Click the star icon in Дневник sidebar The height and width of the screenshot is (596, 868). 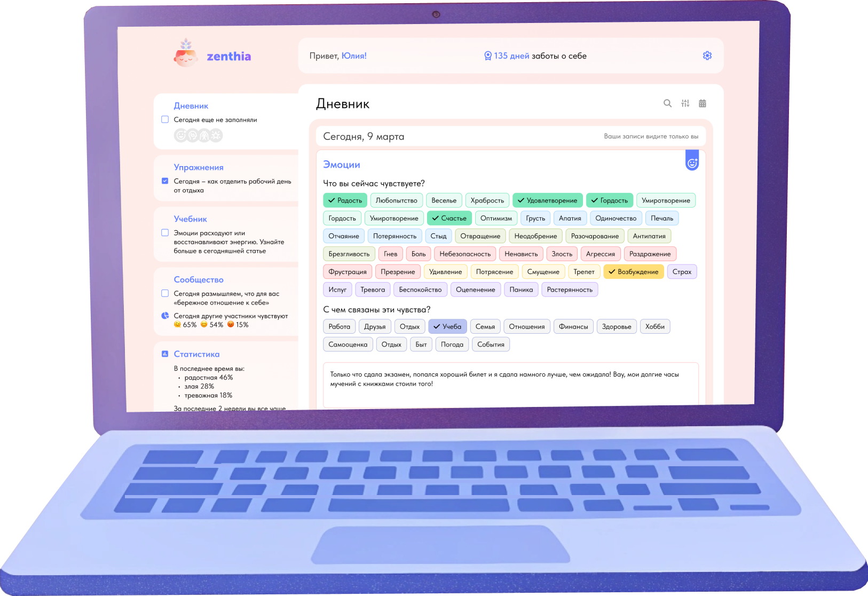pos(216,136)
